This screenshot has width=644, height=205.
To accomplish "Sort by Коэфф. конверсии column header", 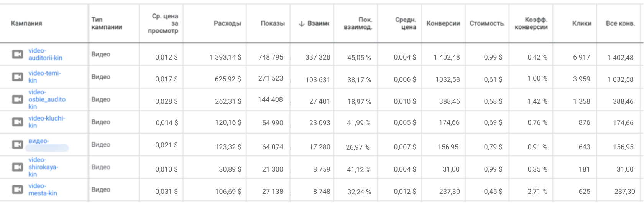I will 531,23.
